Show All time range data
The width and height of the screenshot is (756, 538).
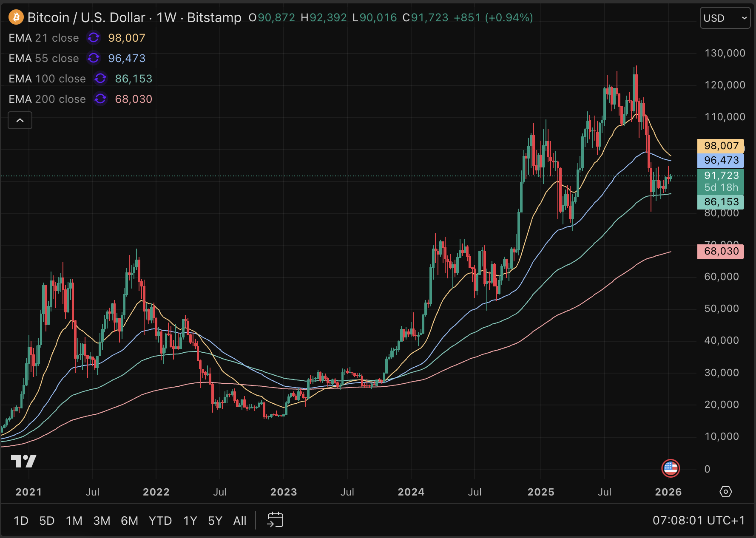[239, 521]
